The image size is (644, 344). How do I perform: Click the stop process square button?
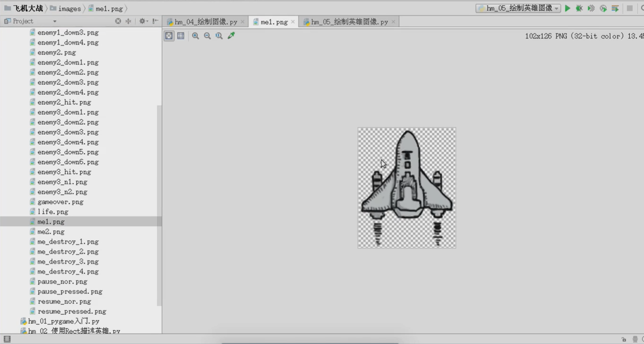point(630,8)
